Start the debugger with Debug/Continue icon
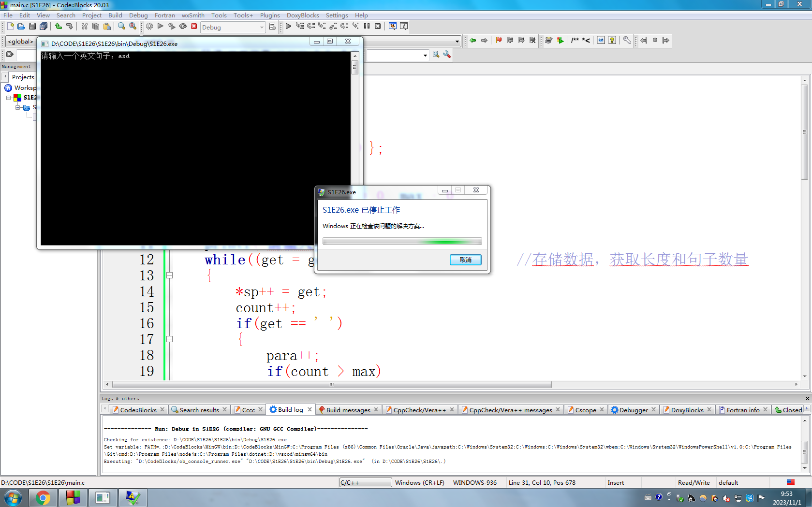The height and width of the screenshot is (507, 812). (x=288, y=26)
